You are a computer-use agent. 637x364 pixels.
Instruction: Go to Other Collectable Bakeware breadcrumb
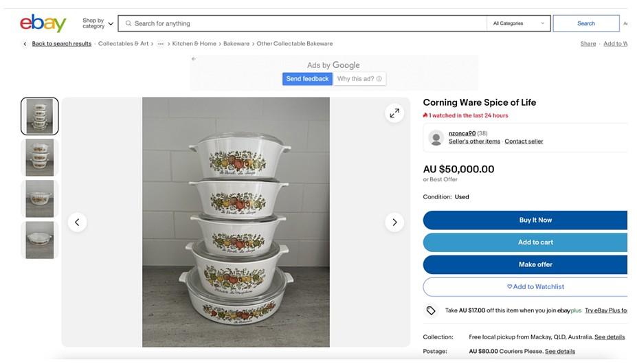pos(294,44)
